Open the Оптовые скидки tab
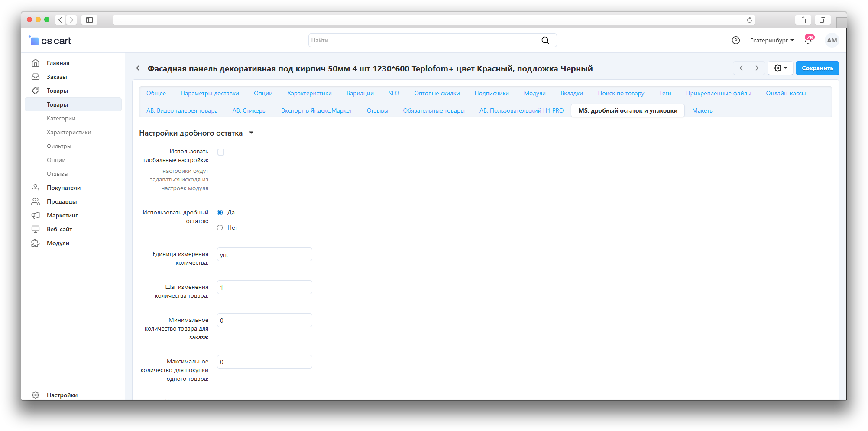Screen dimensions: 868x431 point(437,93)
